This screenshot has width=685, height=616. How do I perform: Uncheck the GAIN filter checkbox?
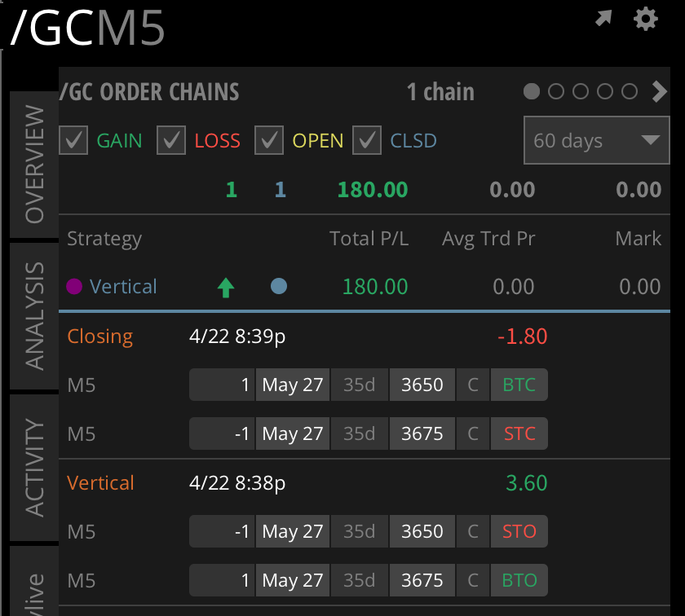coord(73,139)
